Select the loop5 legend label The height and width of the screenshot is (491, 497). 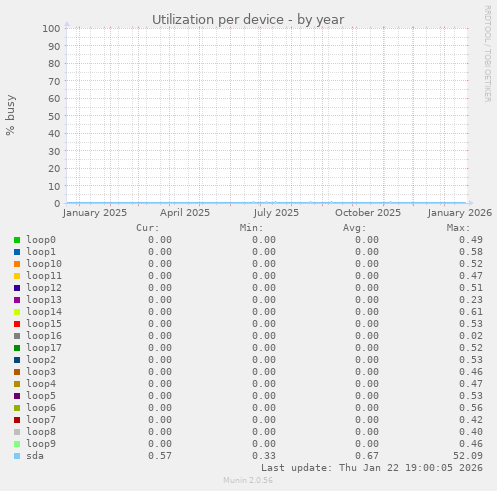click(41, 396)
